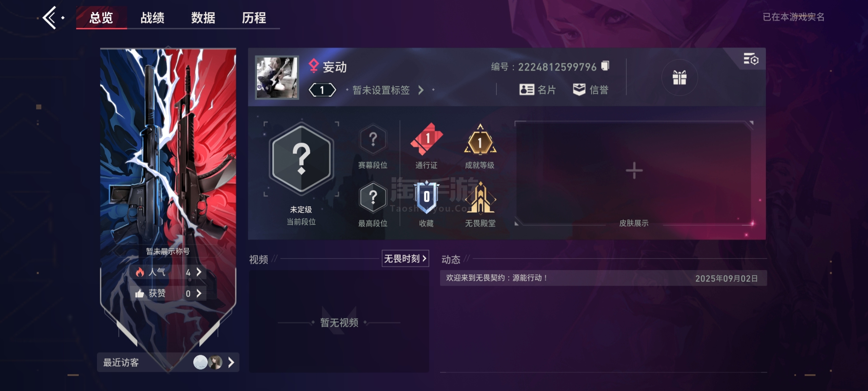Copy the player ID number
Screen dimensions: 868x391
pos(605,66)
